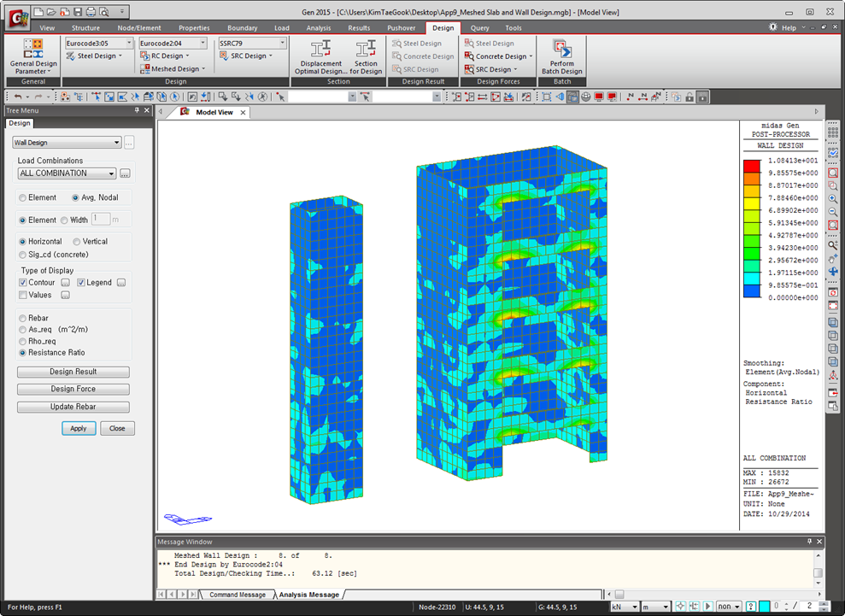Open the Pushover ribbon tab
Image resolution: width=845 pixels, height=616 pixels.
click(x=402, y=28)
